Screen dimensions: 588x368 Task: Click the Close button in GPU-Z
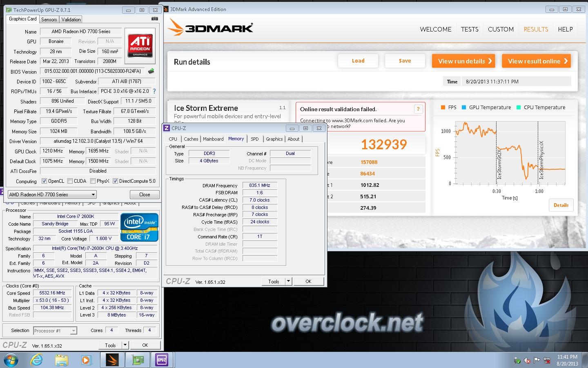145,194
